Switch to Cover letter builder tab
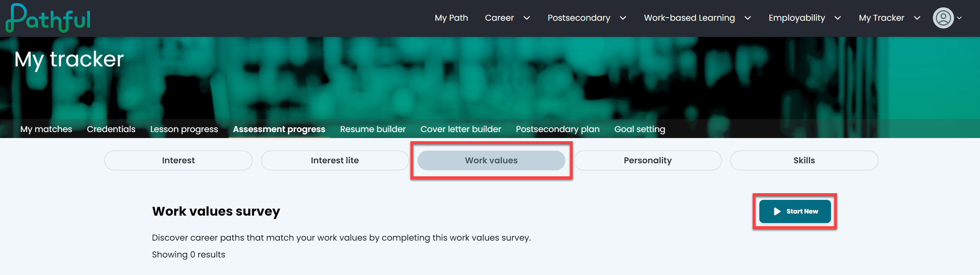This screenshot has height=275, width=980. 461,129
